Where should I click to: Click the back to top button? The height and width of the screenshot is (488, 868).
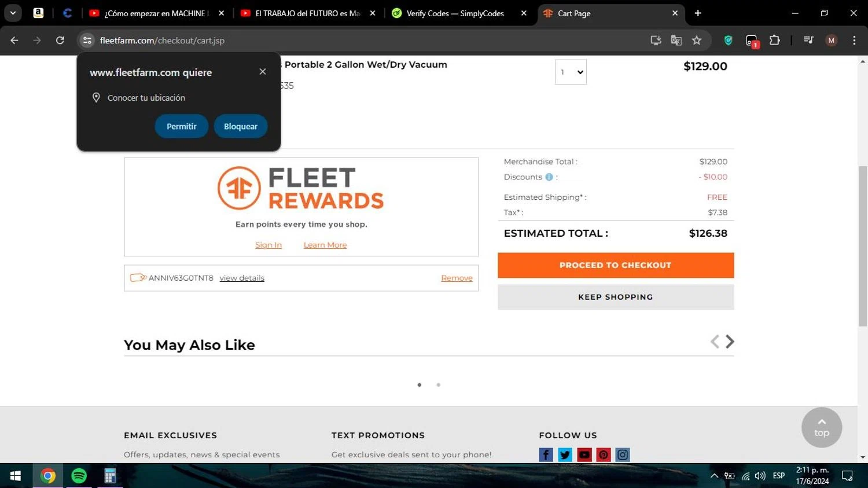tap(822, 427)
